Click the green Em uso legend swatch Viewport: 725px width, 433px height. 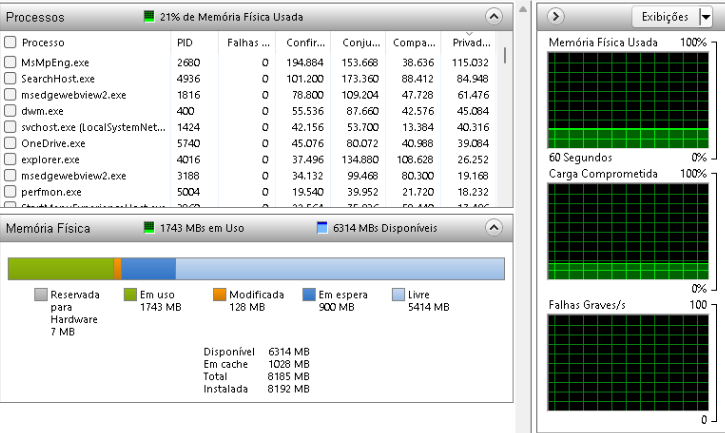click(130, 295)
